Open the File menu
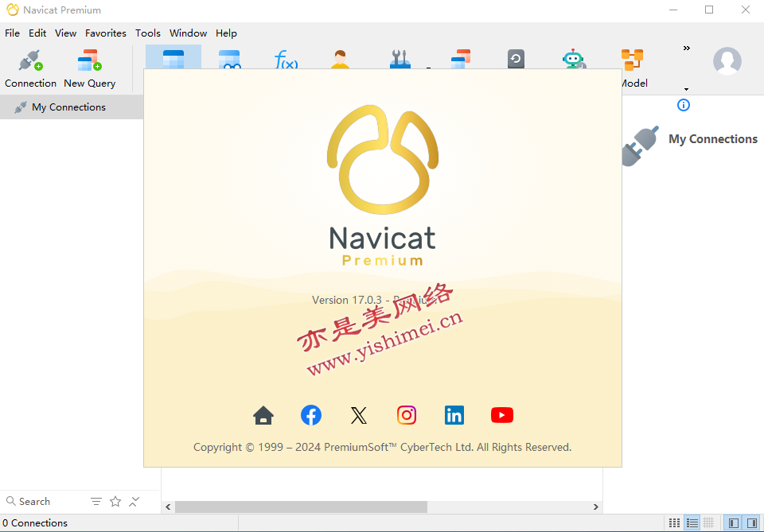The image size is (764, 532). [12, 33]
